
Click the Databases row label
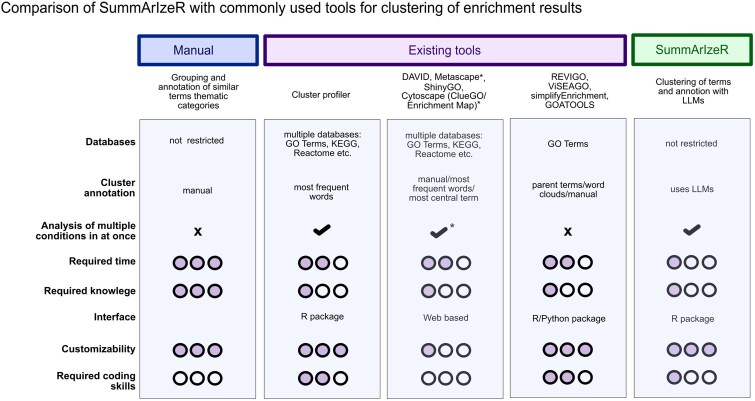click(110, 142)
